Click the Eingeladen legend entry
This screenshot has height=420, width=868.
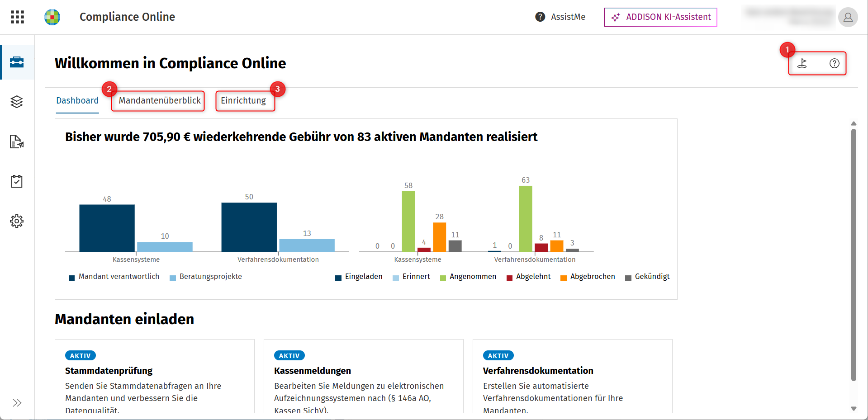click(x=359, y=277)
